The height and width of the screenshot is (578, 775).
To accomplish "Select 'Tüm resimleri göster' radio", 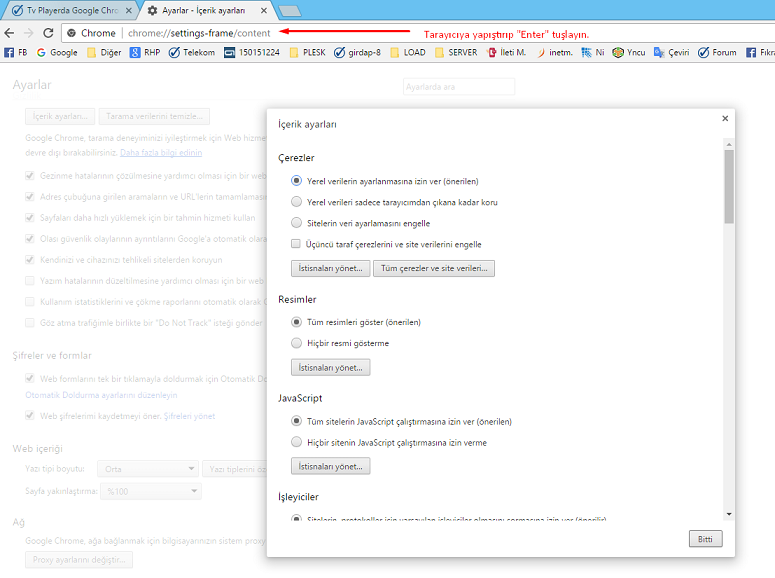I will [296, 322].
